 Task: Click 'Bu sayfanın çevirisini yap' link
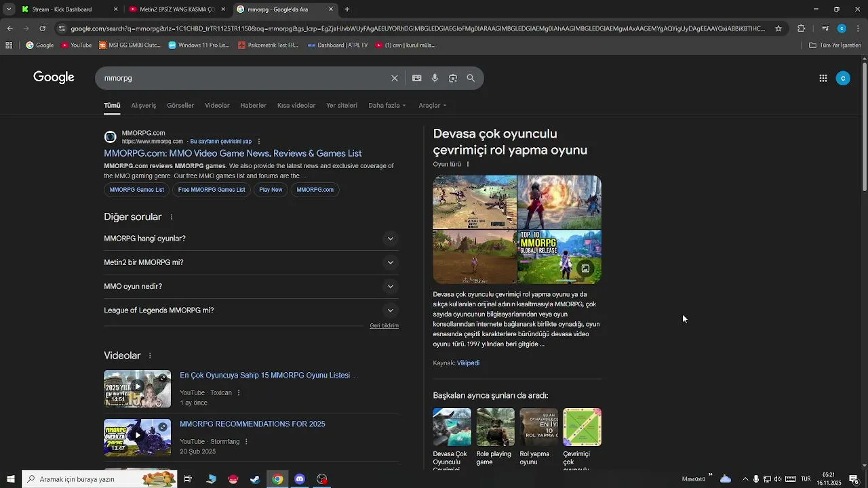221,142
